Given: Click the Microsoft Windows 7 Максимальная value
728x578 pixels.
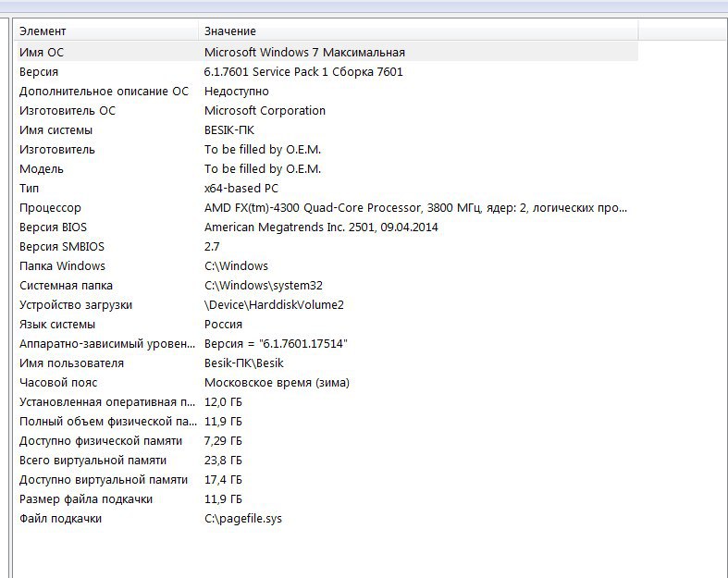Looking at the screenshot, I should click(304, 53).
